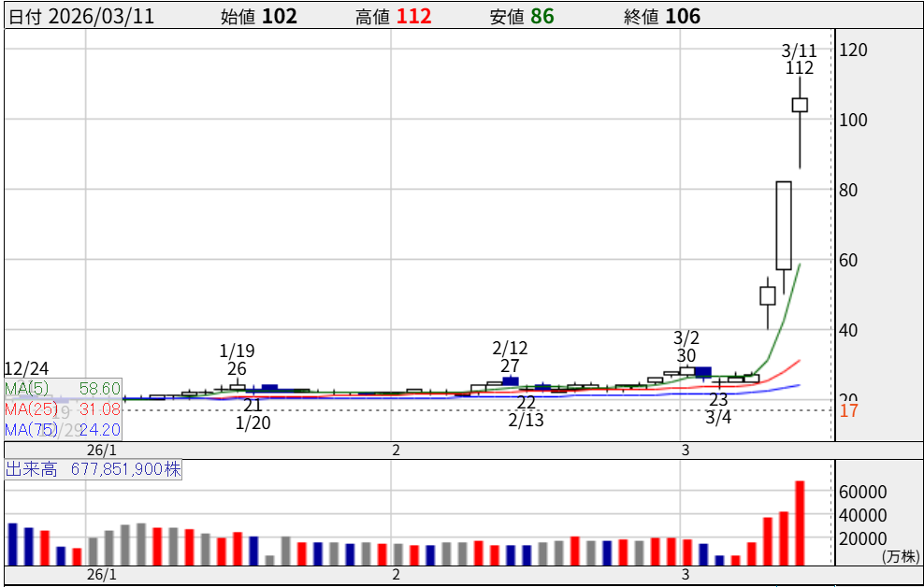924x587 pixels.
Task: Click the first blue volume bar at left
Action: (13, 543)
